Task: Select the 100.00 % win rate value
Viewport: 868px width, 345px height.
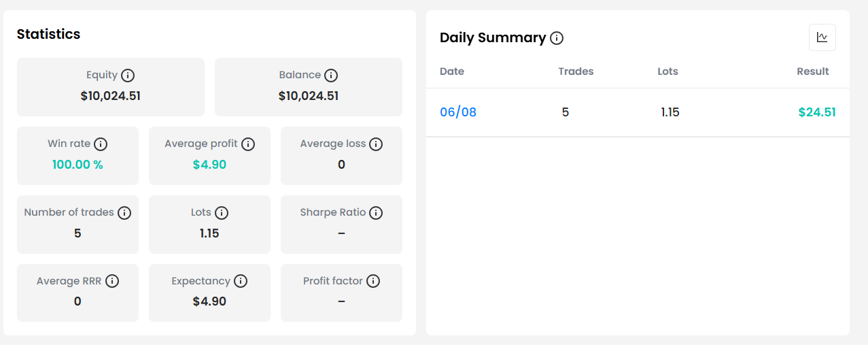Action: pyautogui.click(x=77, y=165)
